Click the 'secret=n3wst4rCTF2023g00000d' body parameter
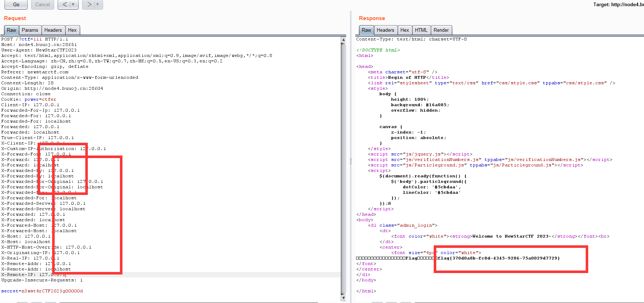This screenshot has width=644, height=303. click(42, 291)
